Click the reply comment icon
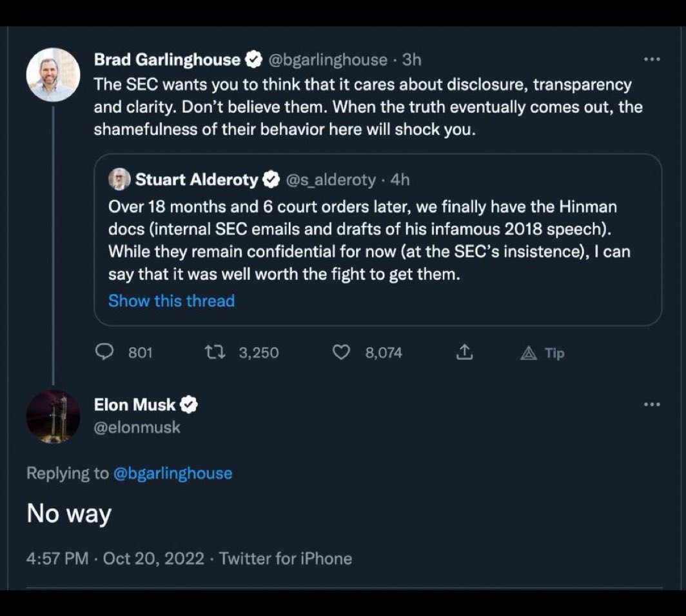Image resolution: width=686 pixels, height=616 pixels. point(104,352)
